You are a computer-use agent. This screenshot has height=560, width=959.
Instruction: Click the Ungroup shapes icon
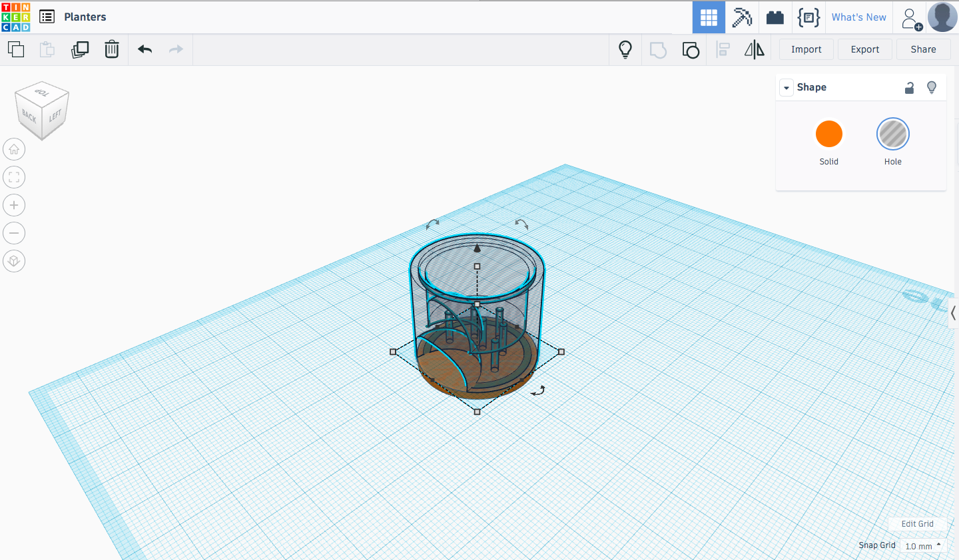click(691, 50)
